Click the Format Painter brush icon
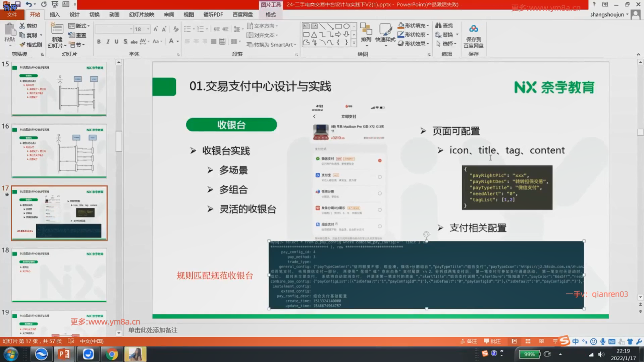Screen dimensions: 644x362 coord(22,45)
